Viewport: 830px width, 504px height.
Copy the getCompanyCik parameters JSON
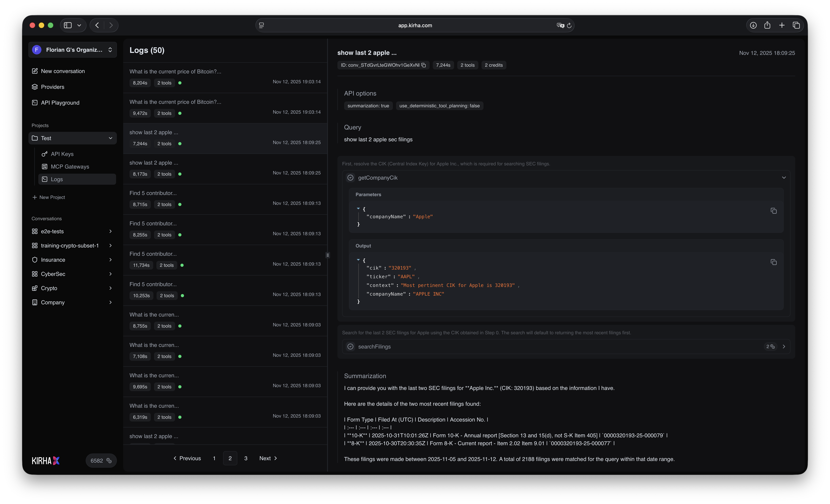point(774,210)
